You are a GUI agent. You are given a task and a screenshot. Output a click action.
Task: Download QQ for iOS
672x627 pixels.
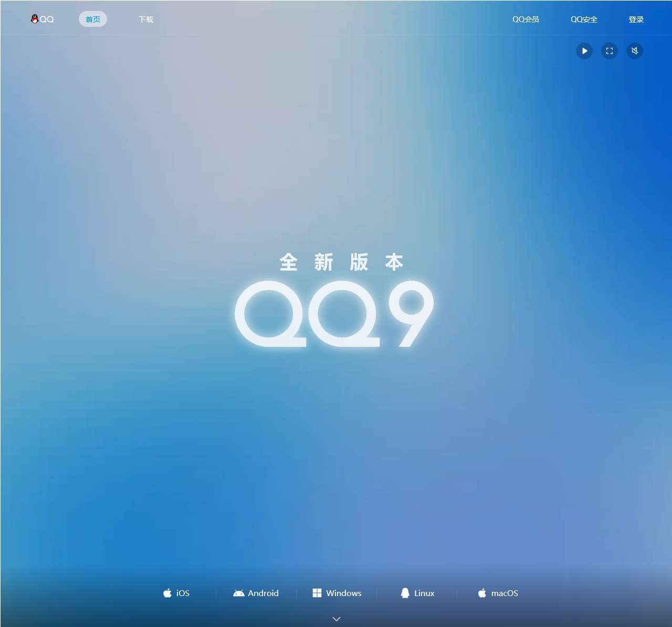pos(176,593)
